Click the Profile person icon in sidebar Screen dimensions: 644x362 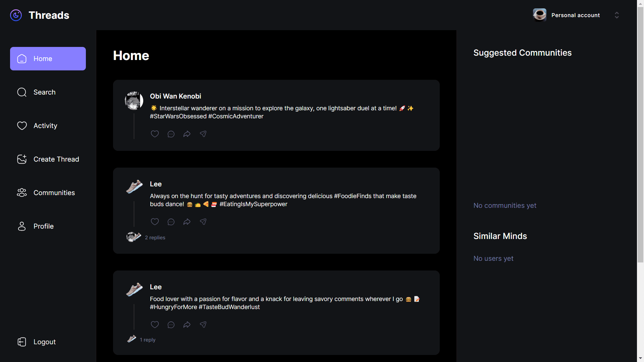point(21,226)
